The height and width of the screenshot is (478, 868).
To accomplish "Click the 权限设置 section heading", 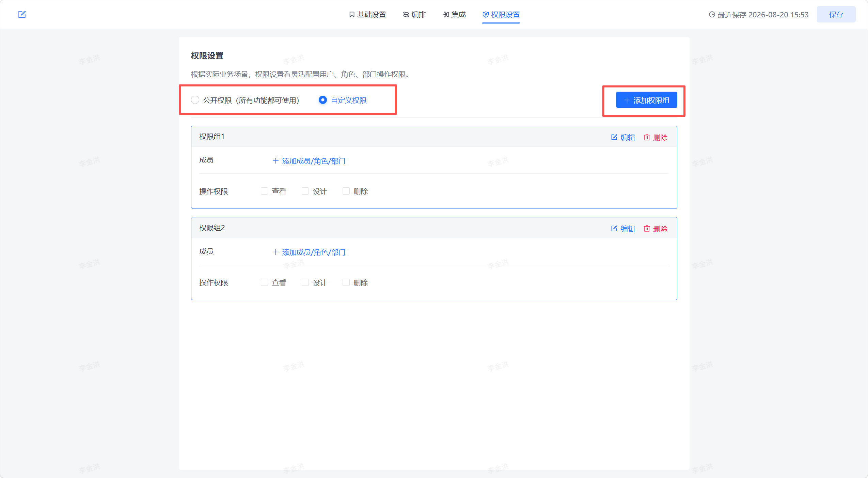I will tap(207, 56).
